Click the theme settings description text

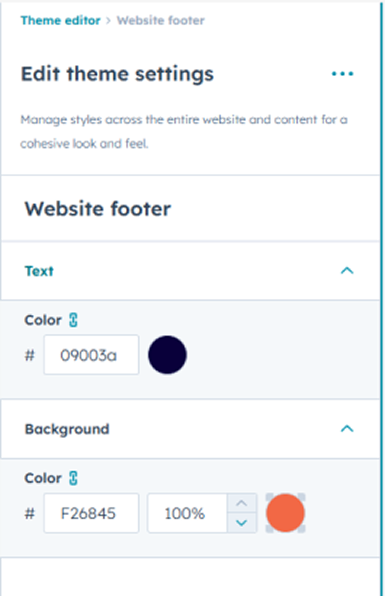pyautogui.click(x=184, y=132)
